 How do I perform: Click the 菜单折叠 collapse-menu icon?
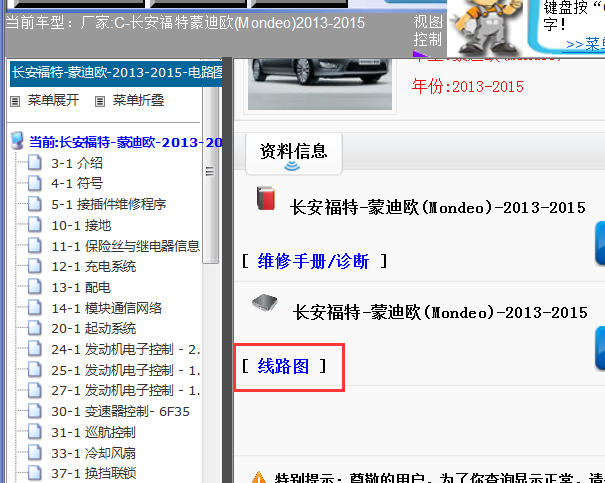[100, 101]
